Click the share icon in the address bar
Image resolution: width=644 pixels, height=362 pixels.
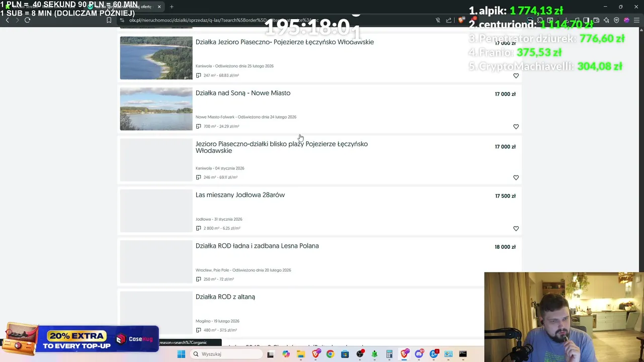[x=449, y=20]
